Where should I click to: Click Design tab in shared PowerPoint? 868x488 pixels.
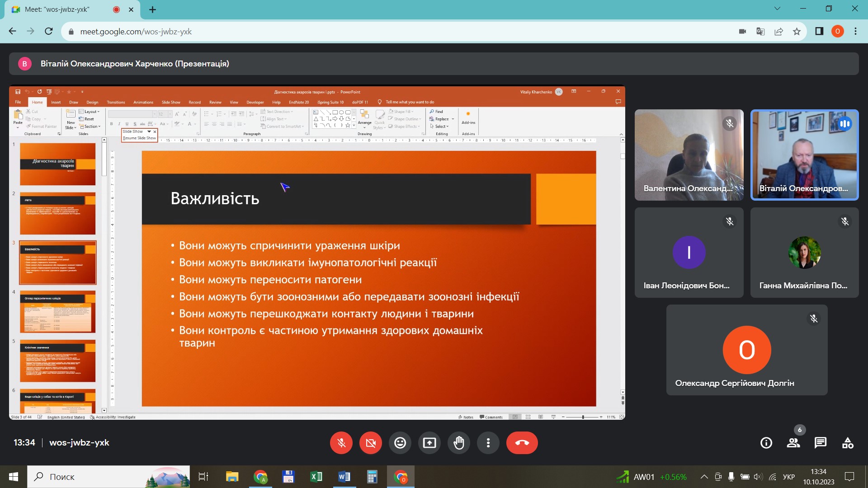click(92, 102)
